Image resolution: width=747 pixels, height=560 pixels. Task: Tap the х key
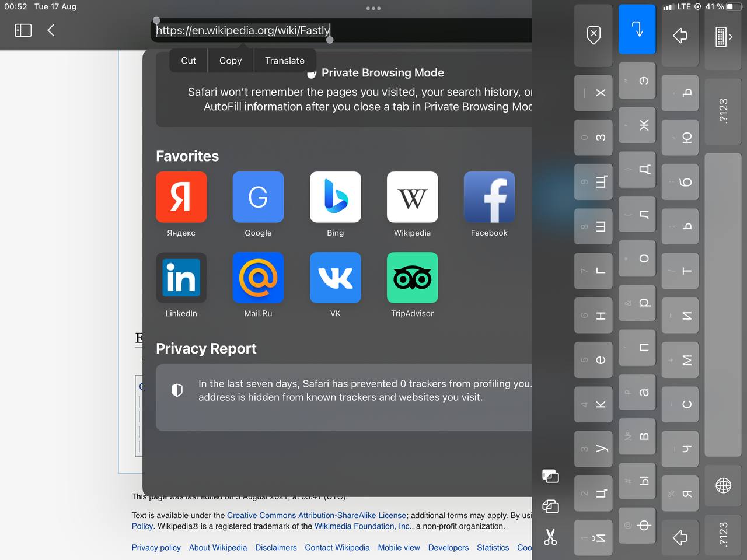(x=594, y=93)
